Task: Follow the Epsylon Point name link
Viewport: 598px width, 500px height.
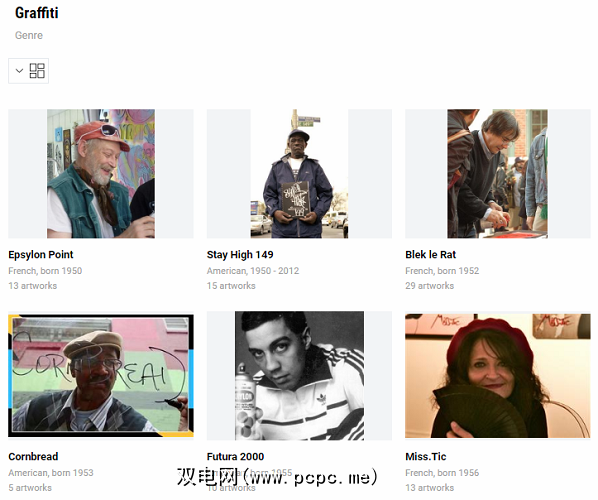Action: (41, 255)
